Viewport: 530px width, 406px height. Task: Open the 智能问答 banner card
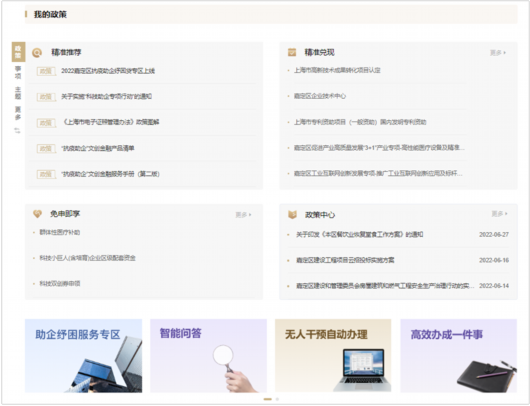209,356
